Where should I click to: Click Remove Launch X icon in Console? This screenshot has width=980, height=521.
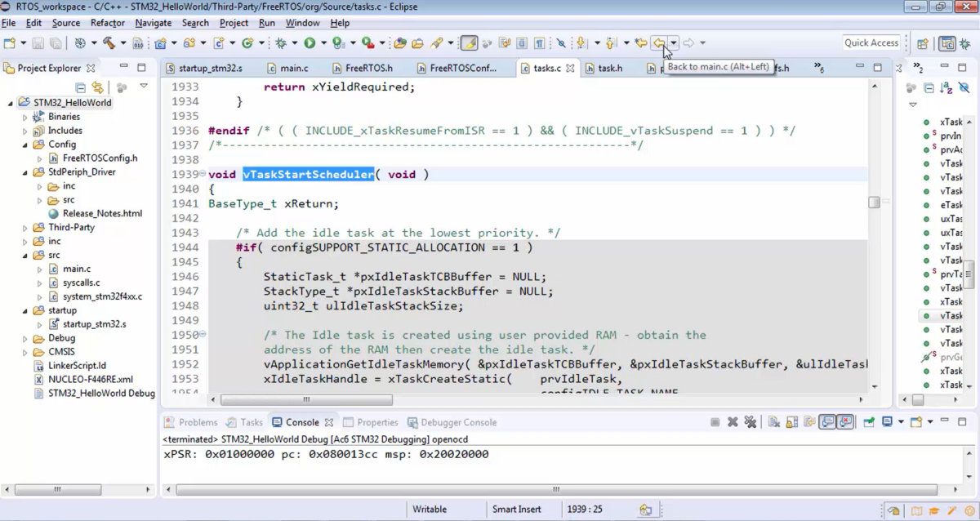click(733, 422)
